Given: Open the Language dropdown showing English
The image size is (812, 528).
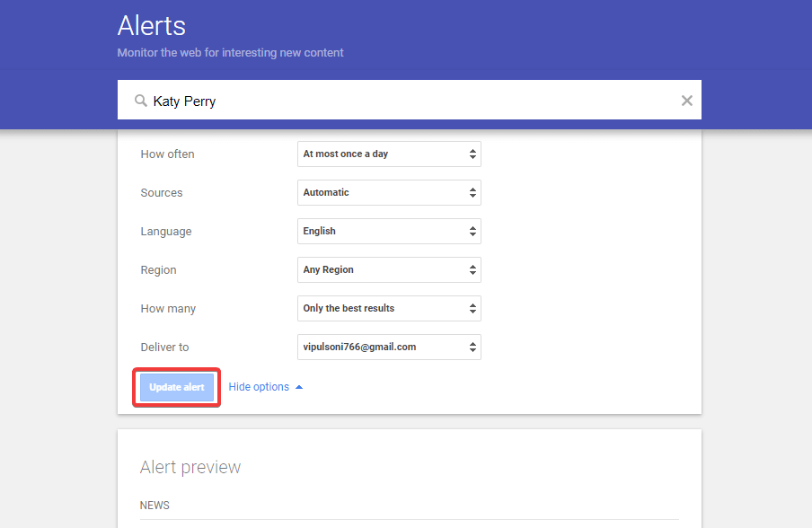Looking at the screenshot, I should tap(389, 232).
